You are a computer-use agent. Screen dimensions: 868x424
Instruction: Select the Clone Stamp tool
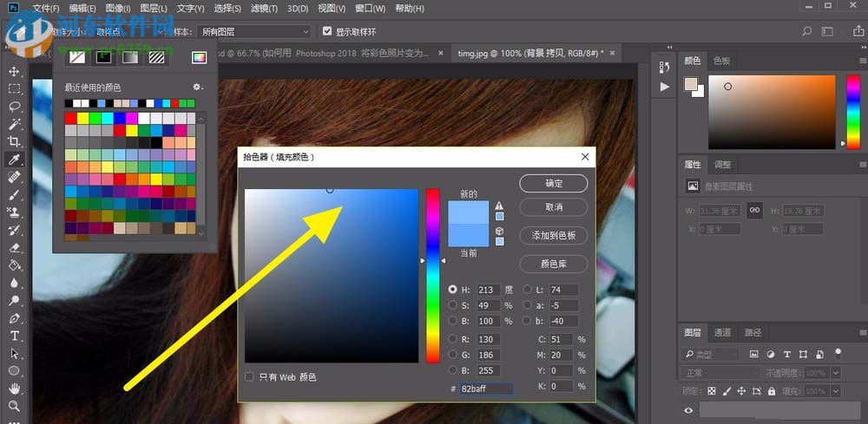click(14, 212)
